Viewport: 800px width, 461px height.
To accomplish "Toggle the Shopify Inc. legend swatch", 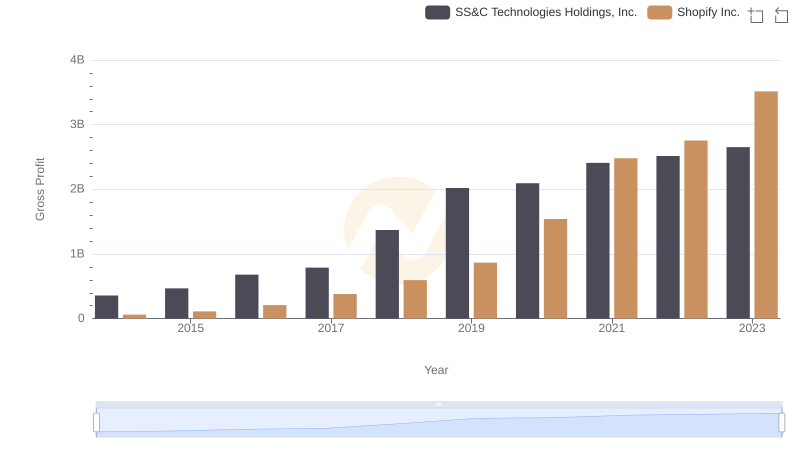I will click(x=659, y=13).
